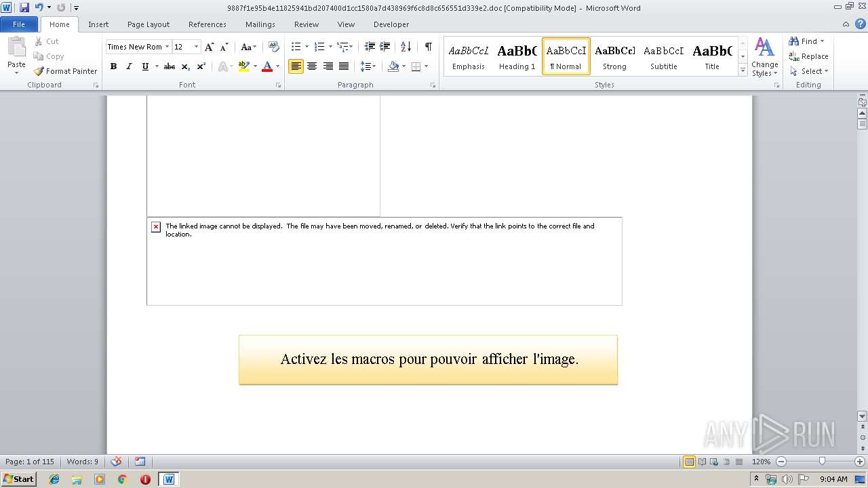Open Opera from the taskbar

145,479
